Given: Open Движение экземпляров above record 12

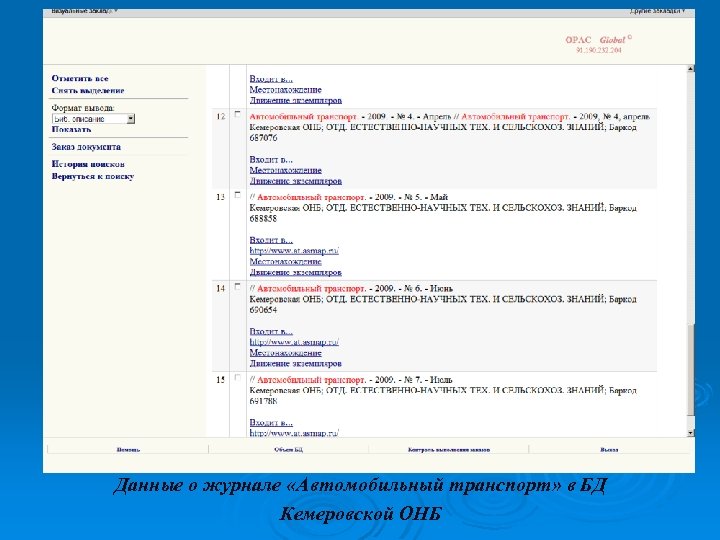Looking at the screenshot, I should [295, 100].
